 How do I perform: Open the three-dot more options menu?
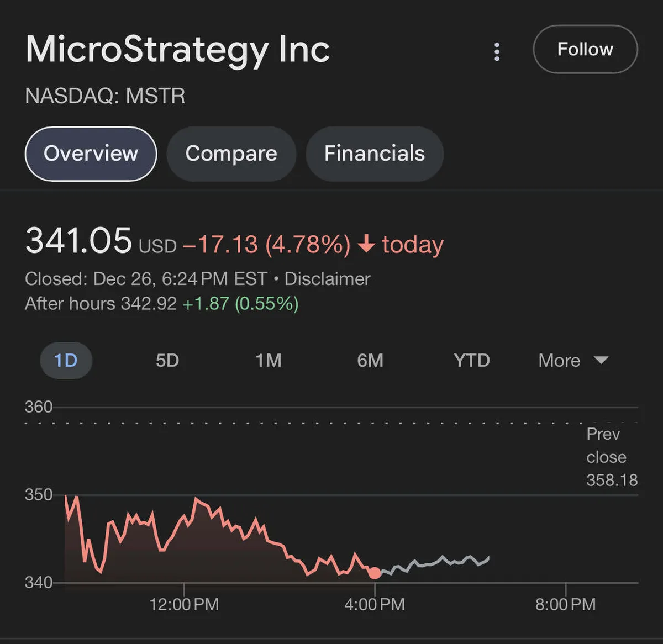[x=497, y=51]
